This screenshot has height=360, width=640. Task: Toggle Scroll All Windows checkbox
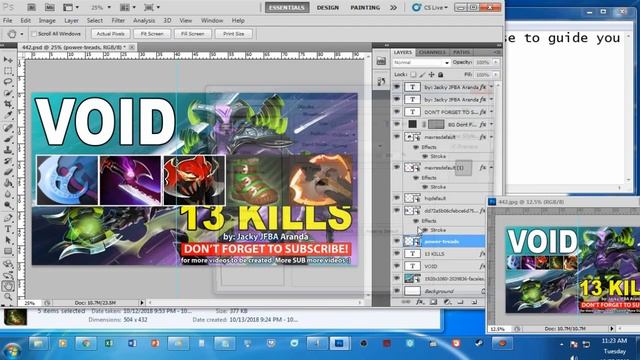34,34
